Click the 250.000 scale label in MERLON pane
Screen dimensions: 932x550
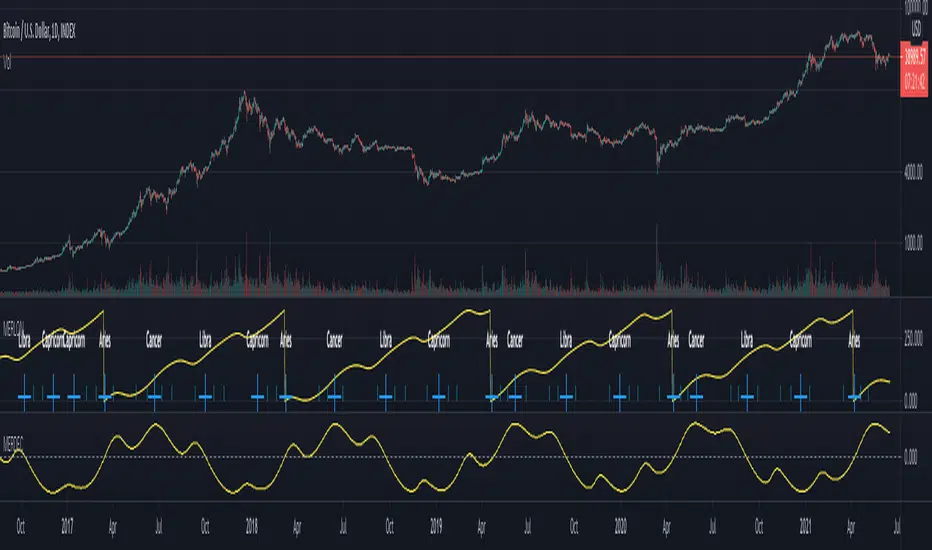click(x=913, y=338)
